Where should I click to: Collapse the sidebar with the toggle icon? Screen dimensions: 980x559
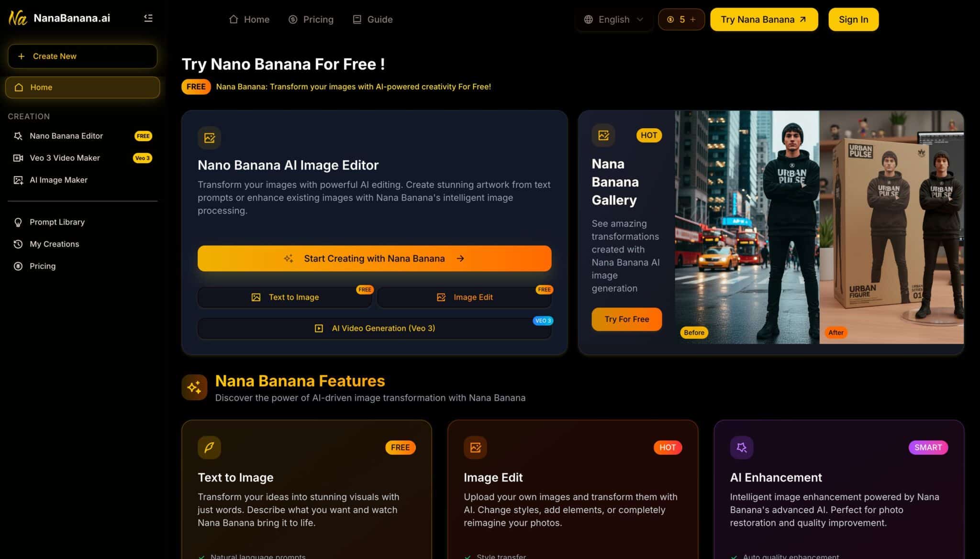click(148, 18)
